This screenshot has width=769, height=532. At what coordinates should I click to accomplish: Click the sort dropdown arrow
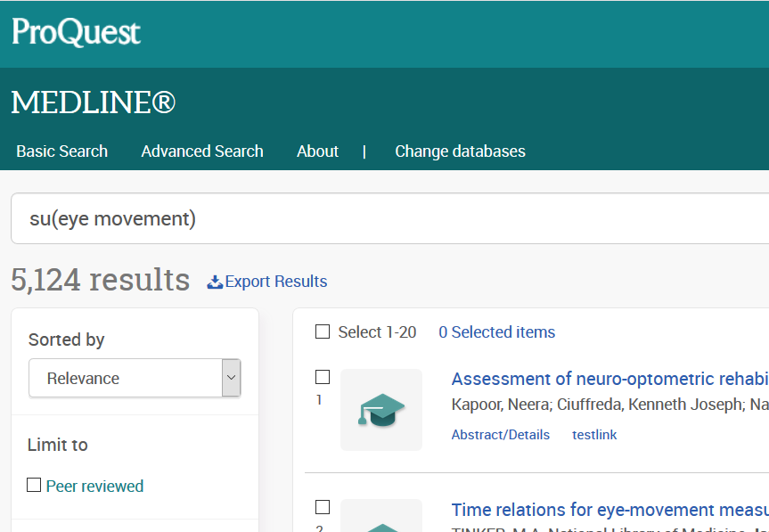pyautogui.click(x=231, y=378)
